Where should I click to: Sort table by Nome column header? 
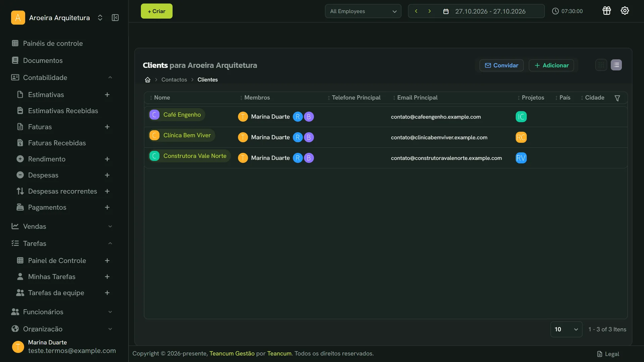click(160, 98)
